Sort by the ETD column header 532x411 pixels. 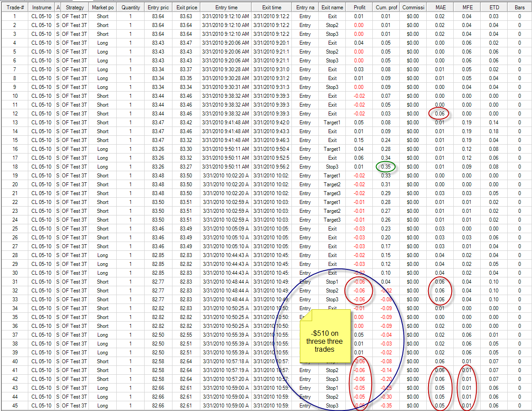click(494, 8)
